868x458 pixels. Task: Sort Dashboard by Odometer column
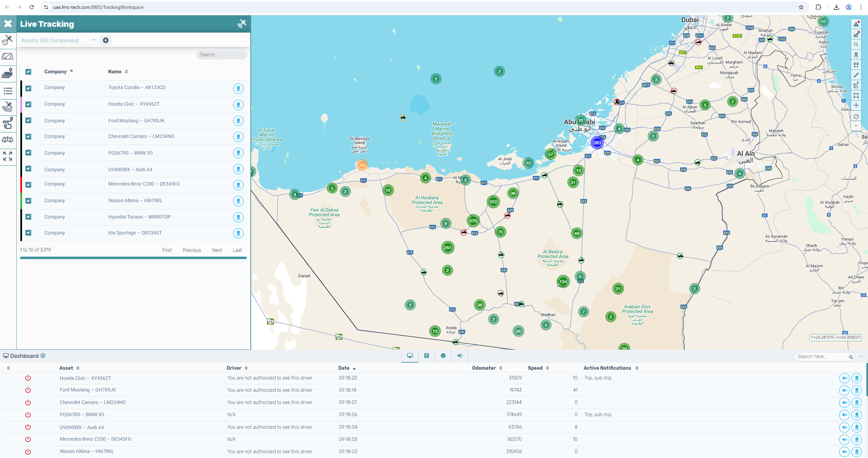tap(487, 368)
